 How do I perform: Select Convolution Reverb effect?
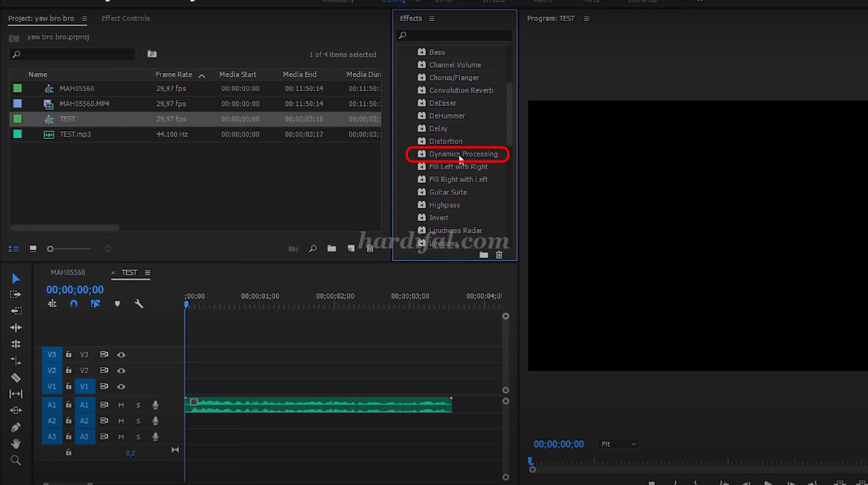click(461, 90)
